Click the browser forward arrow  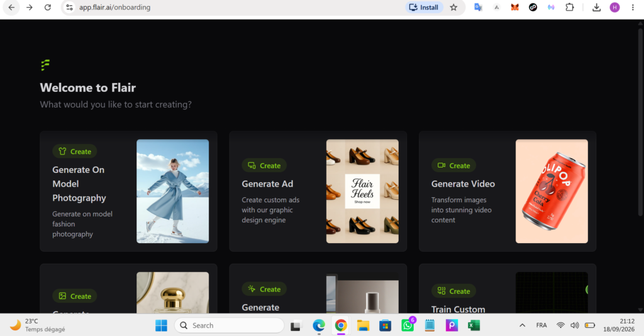pyautogui.click(x=30, y=8)
